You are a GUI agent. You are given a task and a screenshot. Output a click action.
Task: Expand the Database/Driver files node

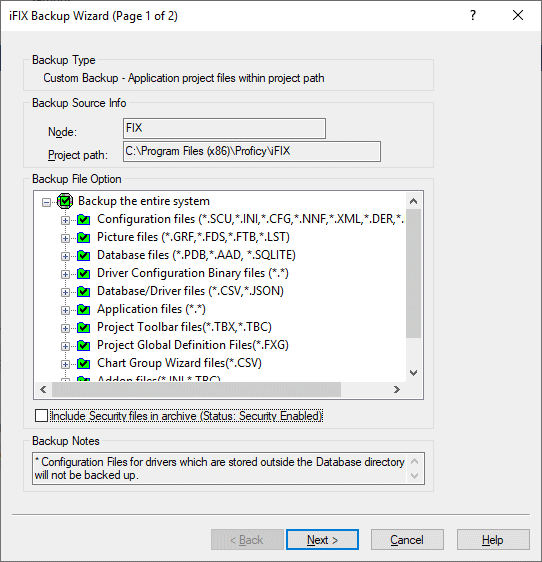(x=65, y=292)
